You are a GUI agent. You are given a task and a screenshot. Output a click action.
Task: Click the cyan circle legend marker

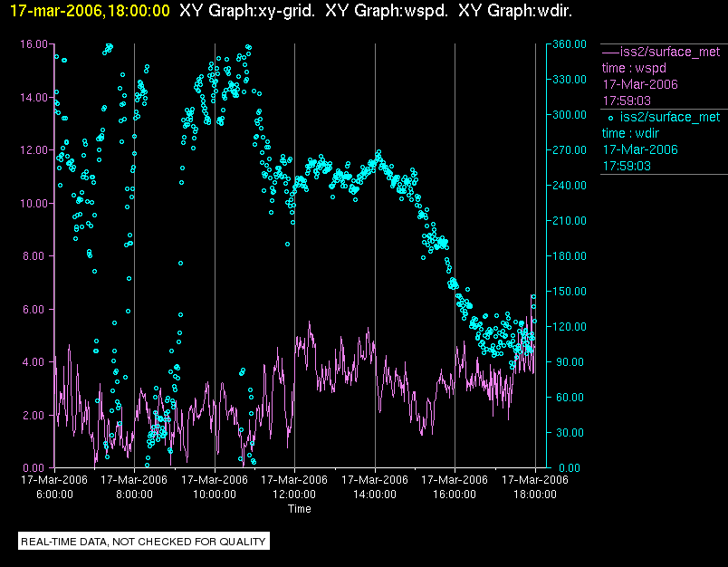pos(610,118)
